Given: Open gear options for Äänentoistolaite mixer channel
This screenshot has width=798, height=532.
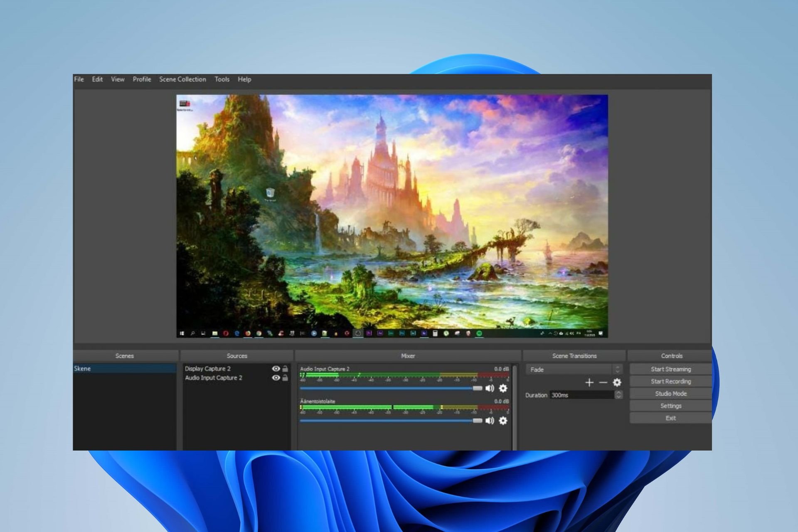Looking at the screenshot, I should (503, 421).
